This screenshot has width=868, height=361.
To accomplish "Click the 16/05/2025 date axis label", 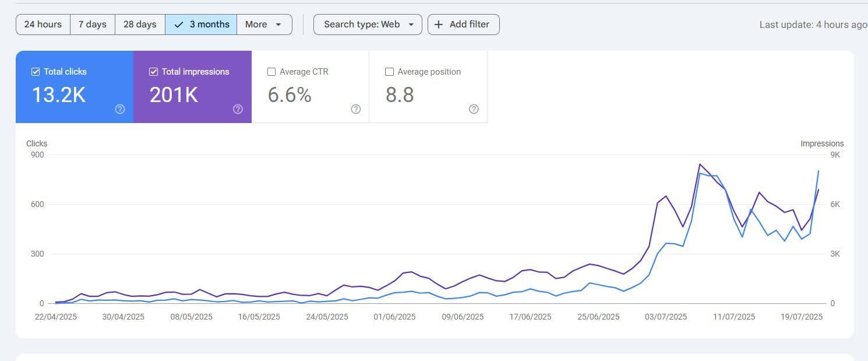I will coord(259,317).
